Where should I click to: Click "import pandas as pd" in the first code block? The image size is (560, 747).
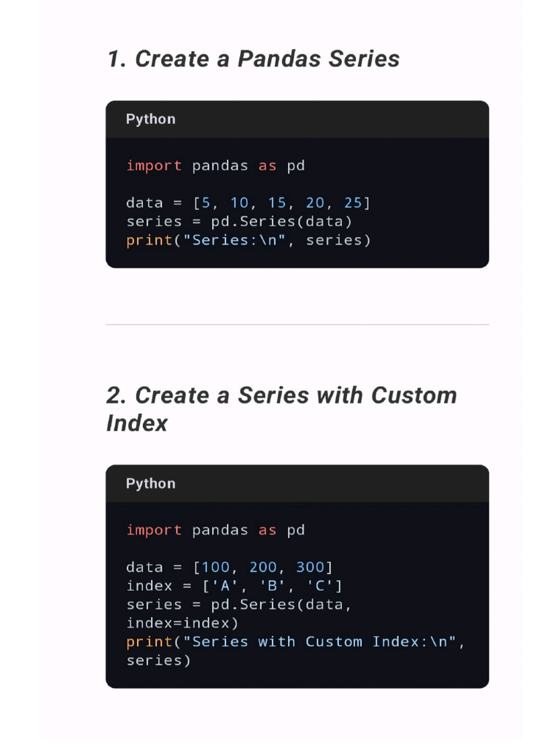point(215,166)
